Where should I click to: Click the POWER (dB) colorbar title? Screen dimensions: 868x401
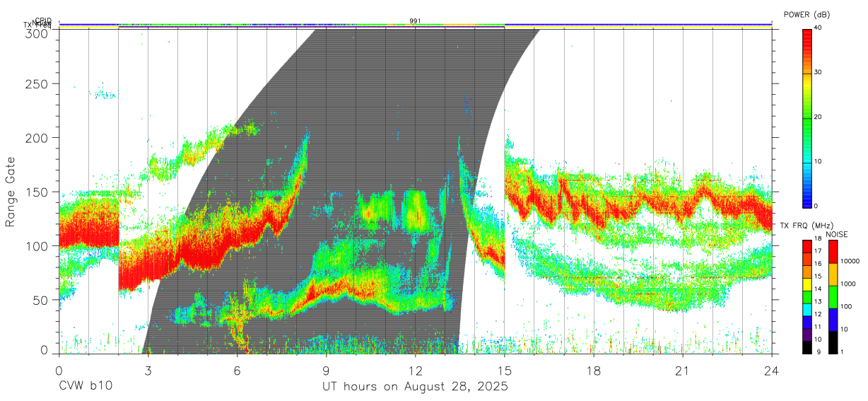click(x=807, y=14)
